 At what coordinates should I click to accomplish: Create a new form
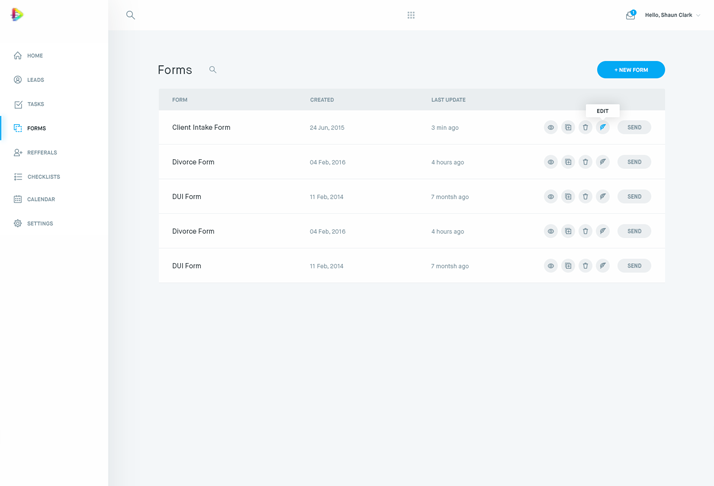point(631,70)
